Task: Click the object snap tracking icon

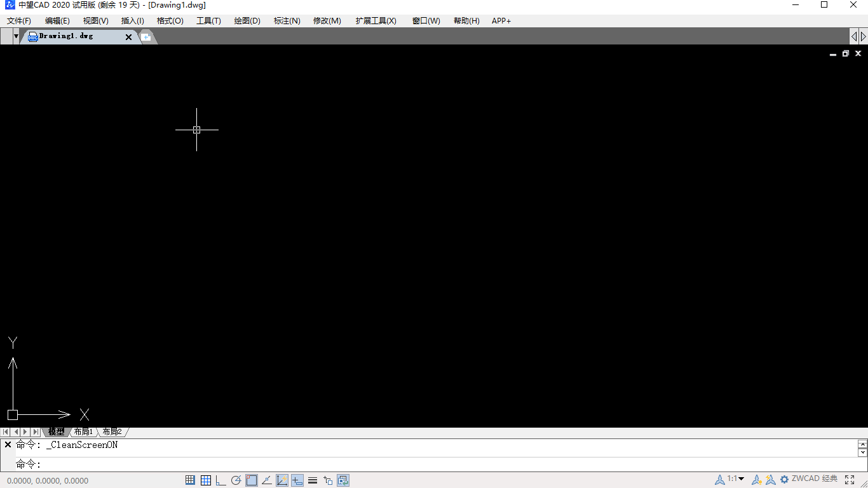Action: [267, 480]
